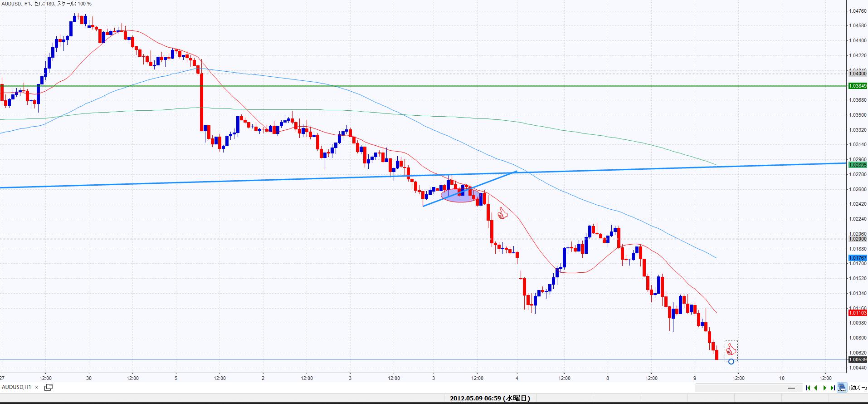This screenshot has height=404, width=868.
Task: Jump to the latest bar with skip-to-end arrow
Action: coord(833,388)
